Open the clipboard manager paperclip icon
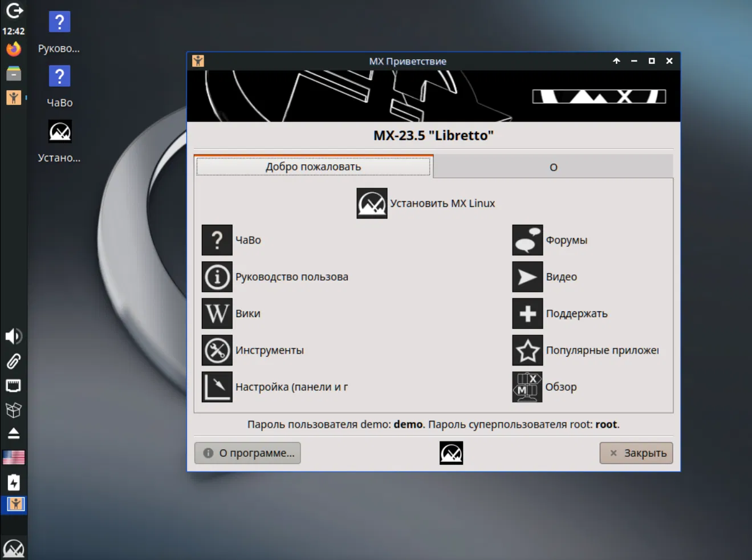The image size is (752, 560). click(x=14, y=361)
